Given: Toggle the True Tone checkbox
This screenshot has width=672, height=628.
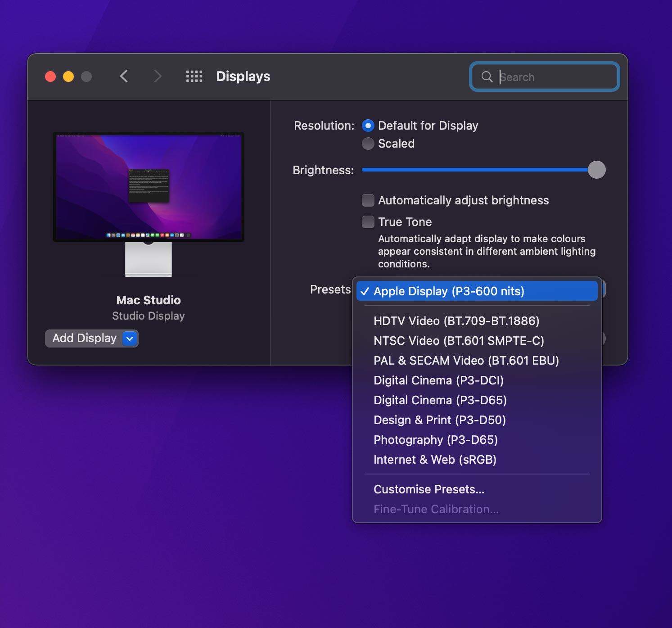Looking at the screenshot, I should (368, 222).
